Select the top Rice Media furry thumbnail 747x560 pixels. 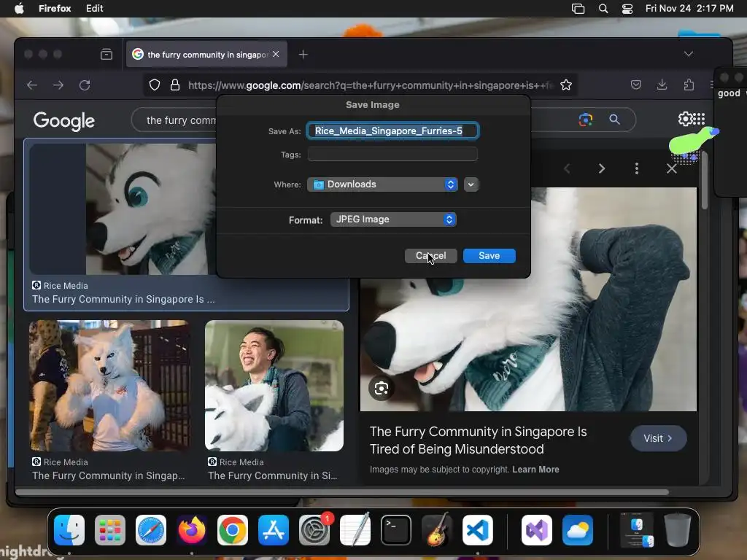tap(123, 209)
